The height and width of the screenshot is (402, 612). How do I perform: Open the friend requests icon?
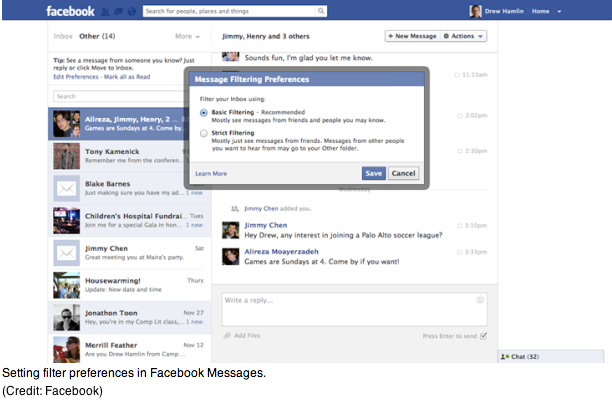[105, 11]
